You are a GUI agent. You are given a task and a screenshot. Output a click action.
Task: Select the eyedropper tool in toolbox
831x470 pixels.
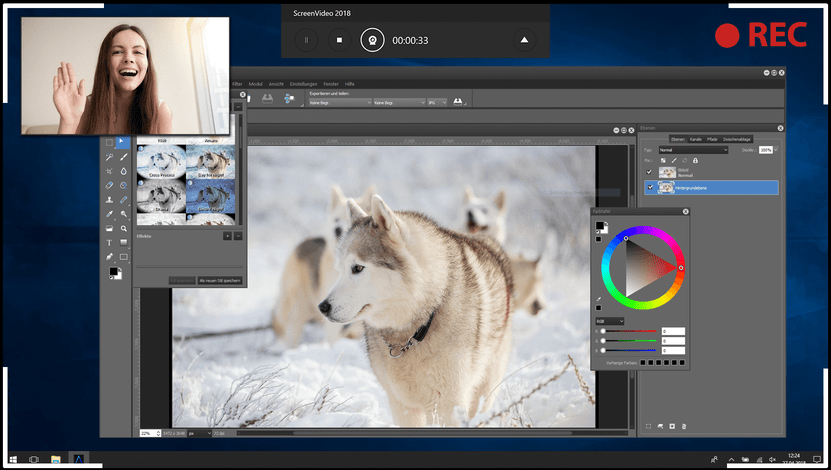pos(109,214)
